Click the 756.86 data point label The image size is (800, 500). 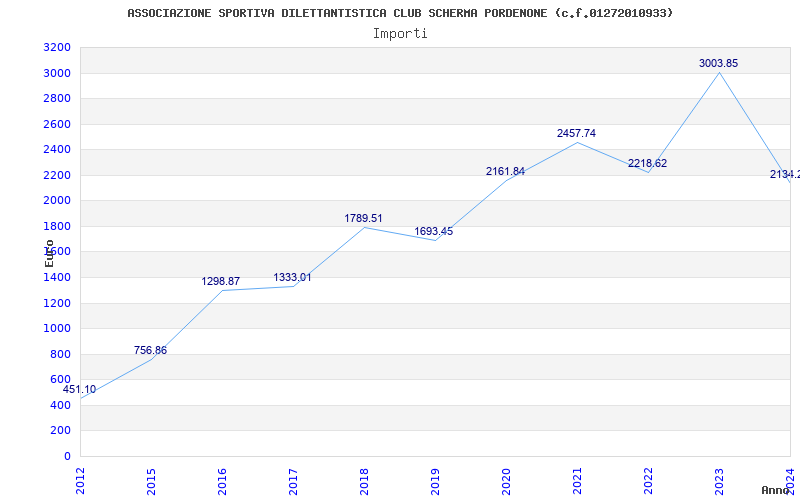(151, 351)
